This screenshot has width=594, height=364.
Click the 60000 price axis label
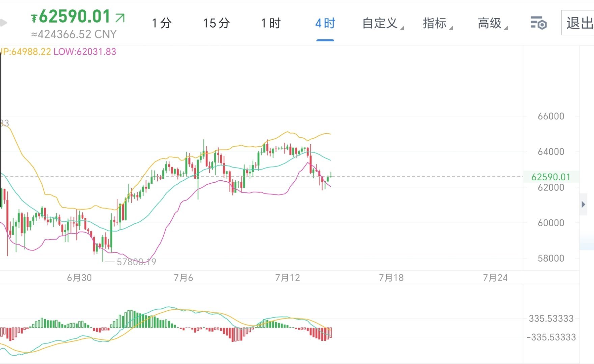pyautogui.click(x=551, y=223)
